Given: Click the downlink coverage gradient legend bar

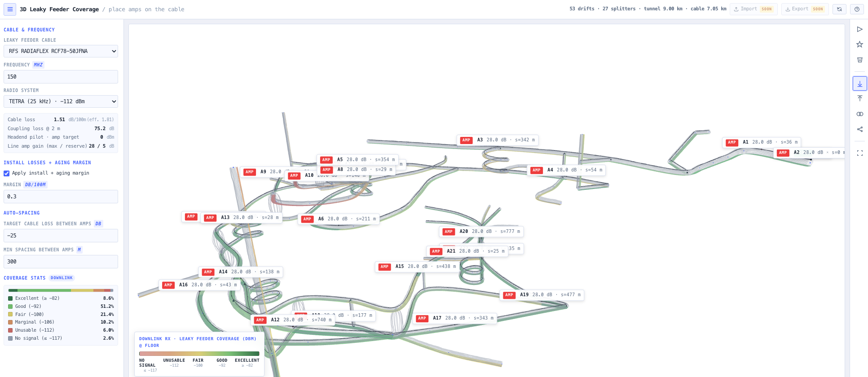Looking at the screenshot, I should [199, 354].
